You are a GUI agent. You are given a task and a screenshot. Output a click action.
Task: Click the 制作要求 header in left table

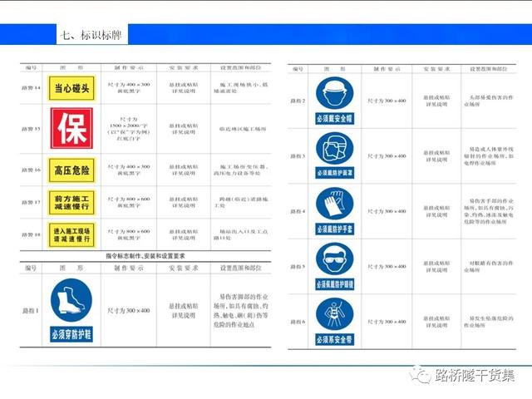129,67
